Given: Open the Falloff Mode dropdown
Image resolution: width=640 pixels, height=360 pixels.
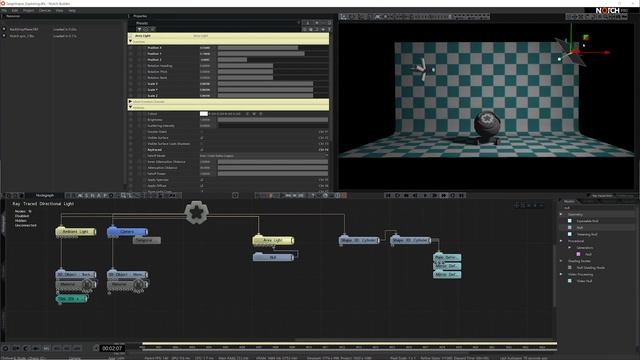Looking at the screenshot, I should pyautogui.click(x=264, y=156).
